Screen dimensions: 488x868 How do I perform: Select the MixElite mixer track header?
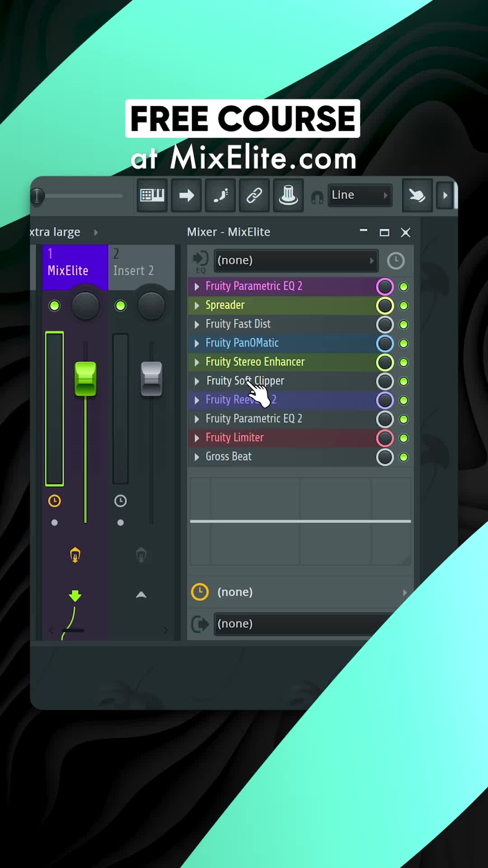coord(75,267)
